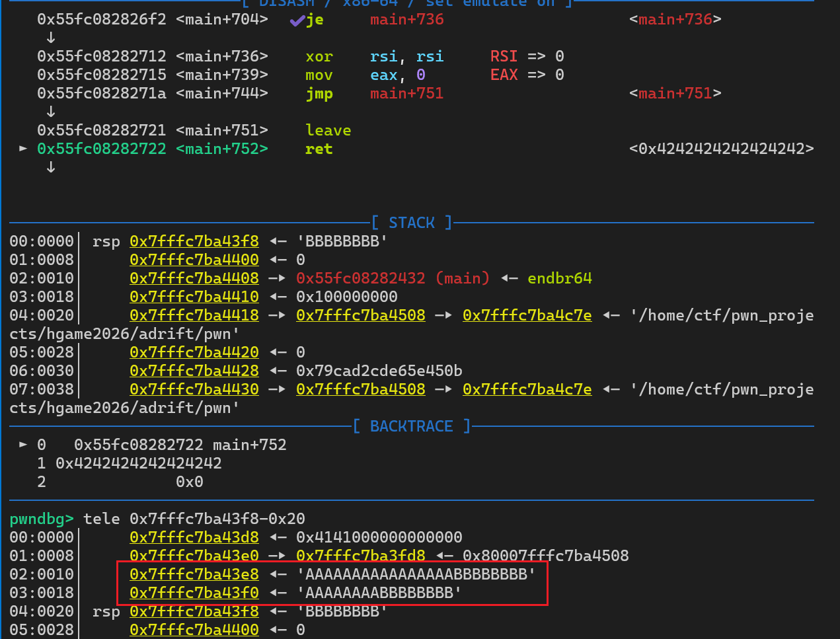Screen dimensions: 840x639
Task: Click the green address 0x55fc08282722
Action: point(102,149)
